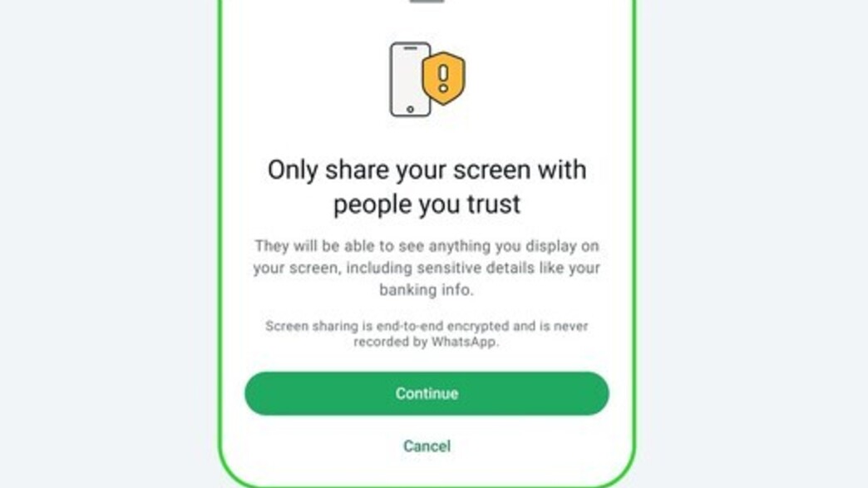Click the orange shield warning icon
The width and height of the screenshot is (868, 488).
click(443, 79)
